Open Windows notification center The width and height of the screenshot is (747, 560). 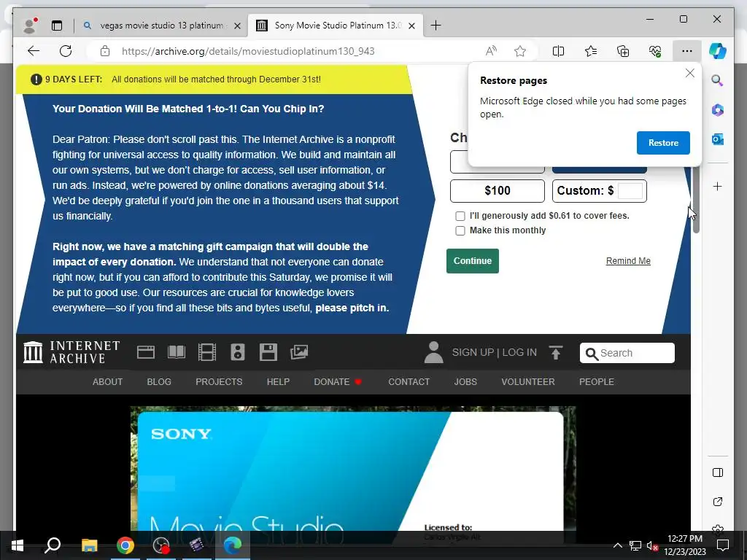pyautogui.click(x=723, y=545)
